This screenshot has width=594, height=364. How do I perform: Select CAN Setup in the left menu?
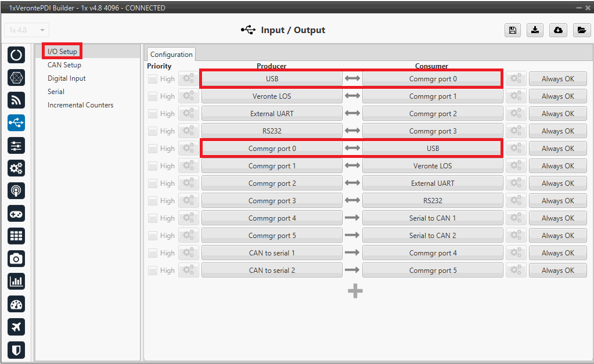coord(64,65)
